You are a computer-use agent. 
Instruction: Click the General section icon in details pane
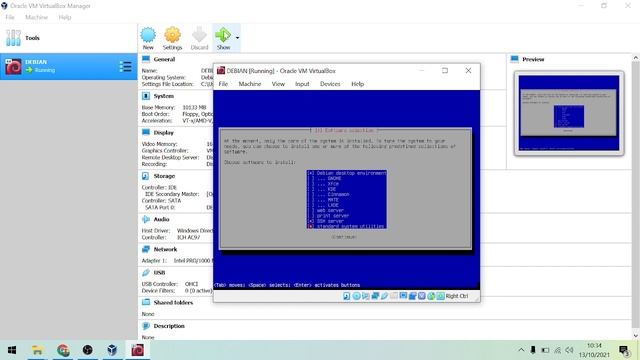pos(146,59)
